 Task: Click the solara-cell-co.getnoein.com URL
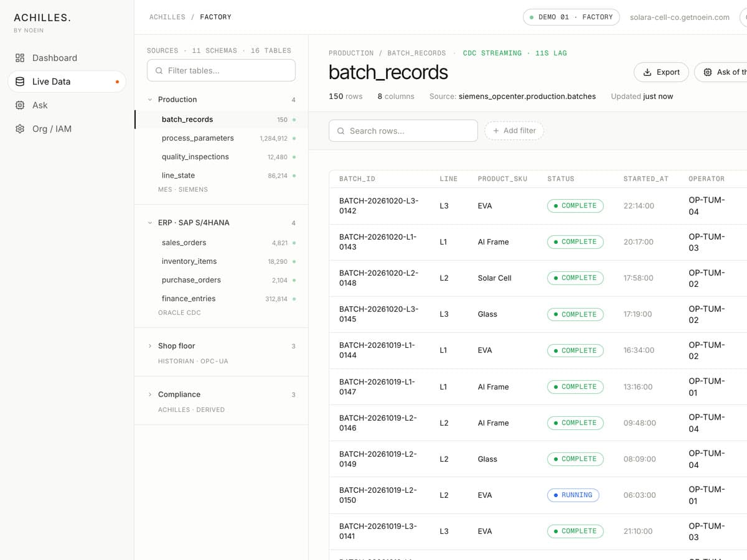[680, 17]
